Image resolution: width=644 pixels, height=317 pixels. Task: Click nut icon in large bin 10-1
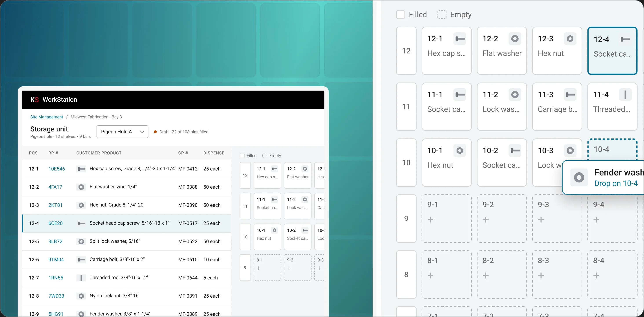click(460, 151)
